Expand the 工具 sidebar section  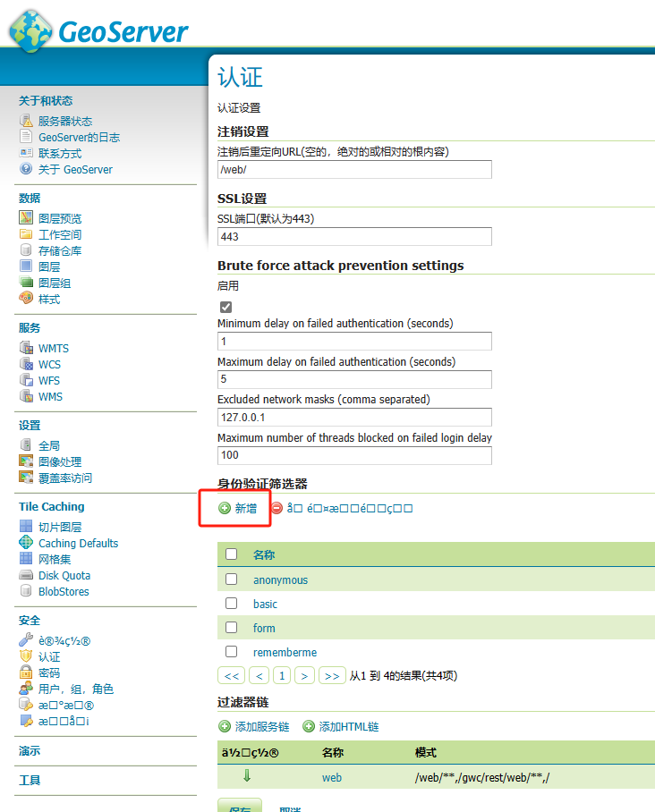click(x=30, y=780)
